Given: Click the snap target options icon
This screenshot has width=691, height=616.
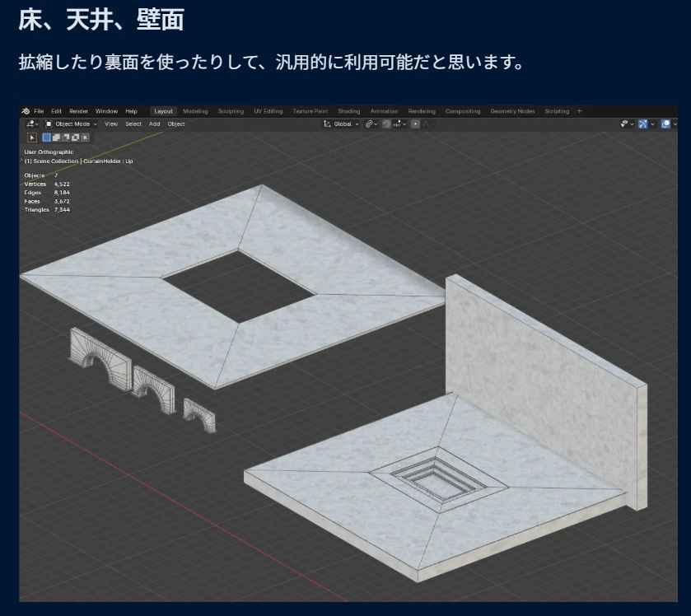Looking at the screenshot, I should (398, 124).
